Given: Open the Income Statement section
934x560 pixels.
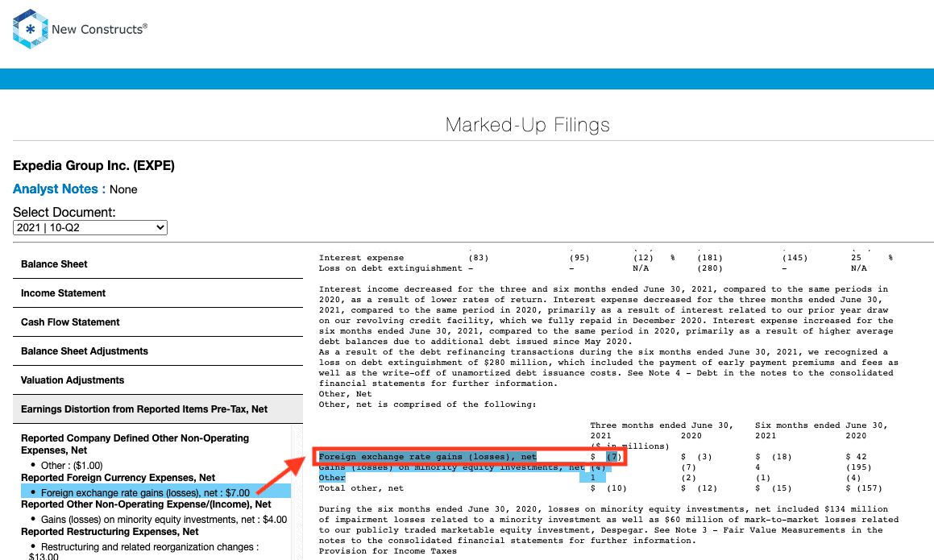Looking at the screenshot, I should click(x=158, y=293).
